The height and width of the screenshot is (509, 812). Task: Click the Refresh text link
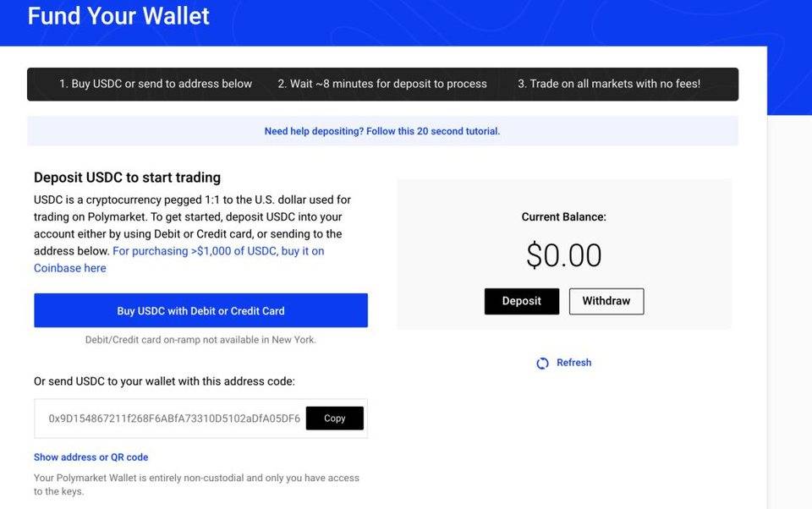click(573, 363)
